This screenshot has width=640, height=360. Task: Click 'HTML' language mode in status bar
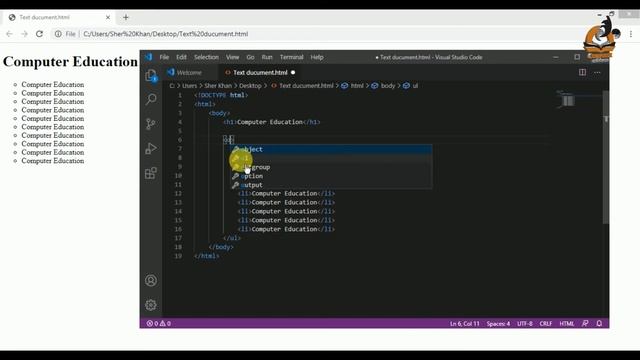[x=567, y=323]
